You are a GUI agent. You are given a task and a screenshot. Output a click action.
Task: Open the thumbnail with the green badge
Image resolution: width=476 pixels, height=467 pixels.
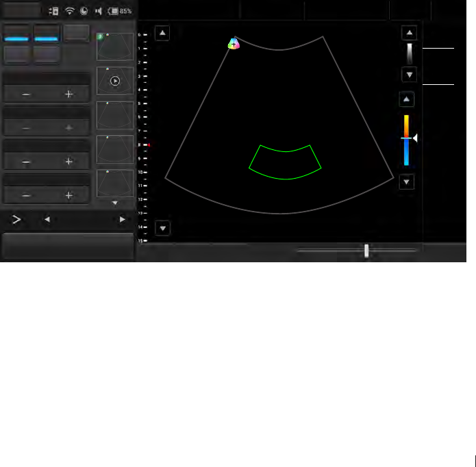click(115, 47)
